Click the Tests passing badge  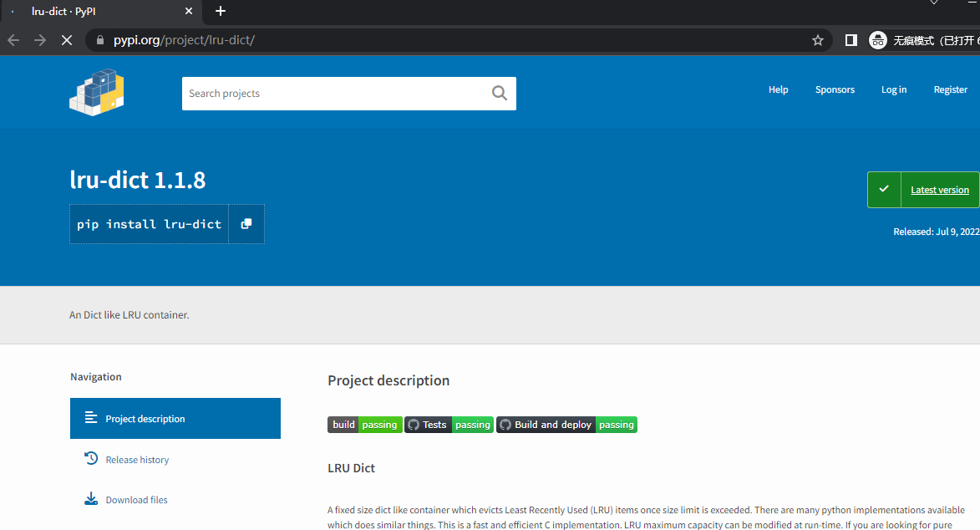pyautogui.click(x=449, y=425)
